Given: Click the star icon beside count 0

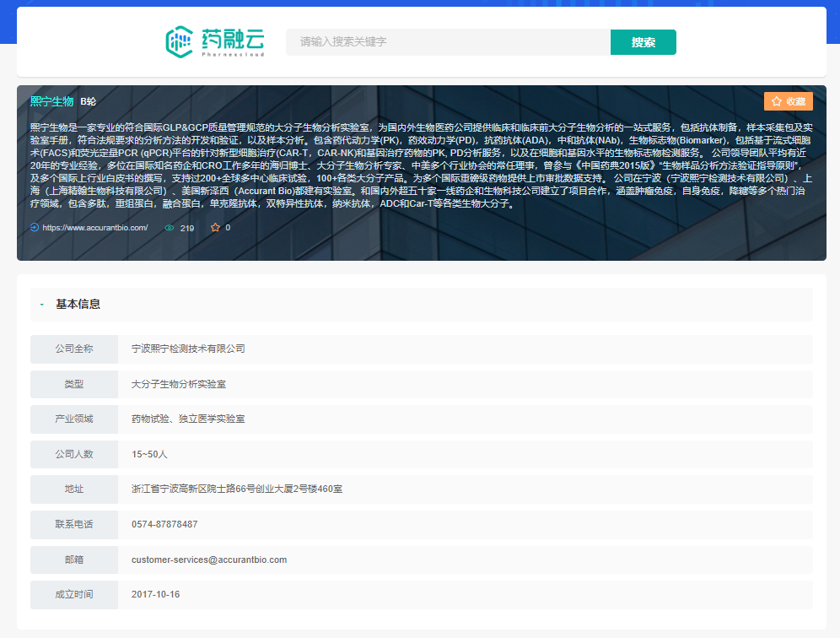Looking at the screenshot, I should coord(215,228).
